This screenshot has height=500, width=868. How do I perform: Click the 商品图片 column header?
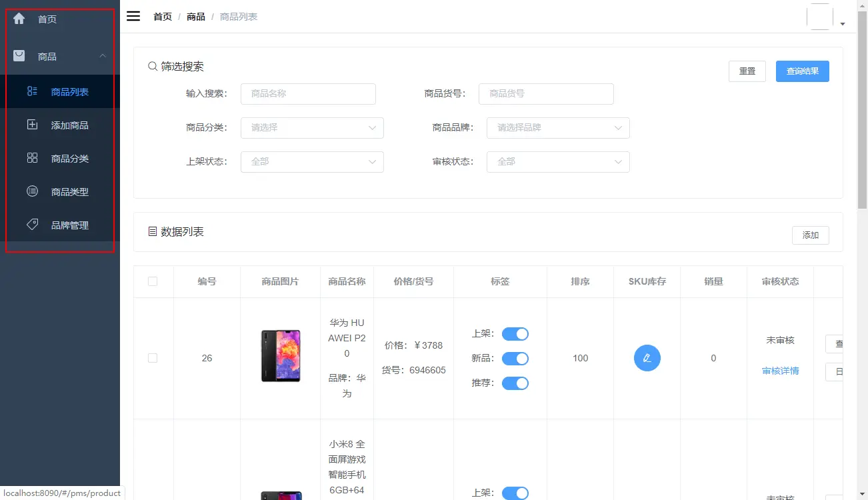click(x=280, y=281)
